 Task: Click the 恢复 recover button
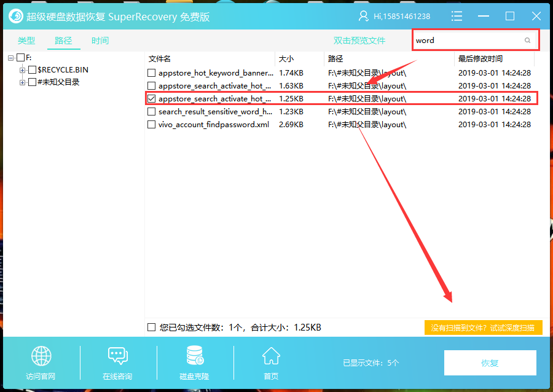pos(490,363)
